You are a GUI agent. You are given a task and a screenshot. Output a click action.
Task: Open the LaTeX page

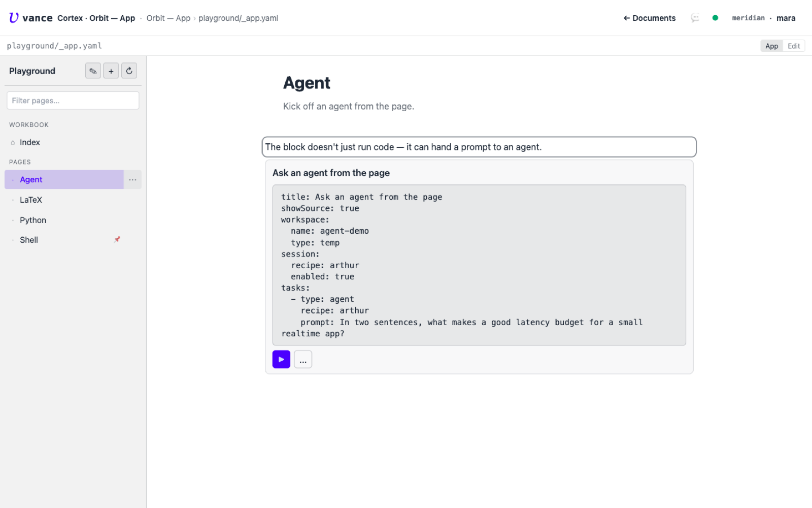73,200
